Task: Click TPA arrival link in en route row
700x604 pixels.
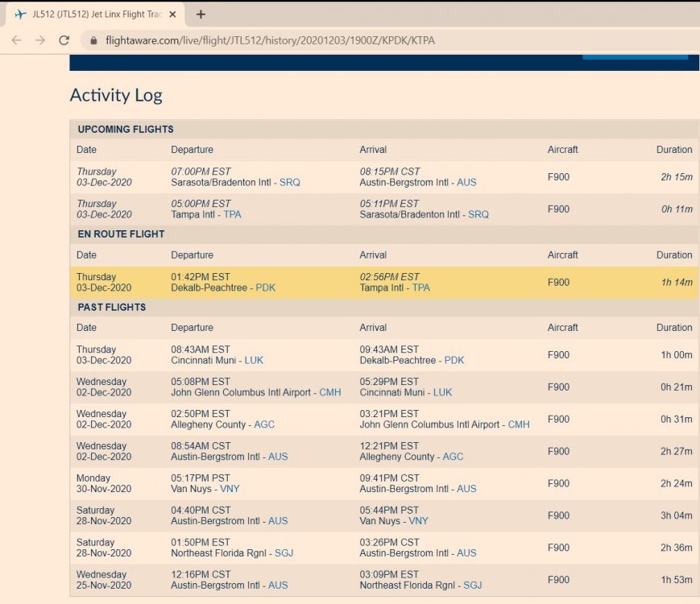Action: tap(420, 288)
